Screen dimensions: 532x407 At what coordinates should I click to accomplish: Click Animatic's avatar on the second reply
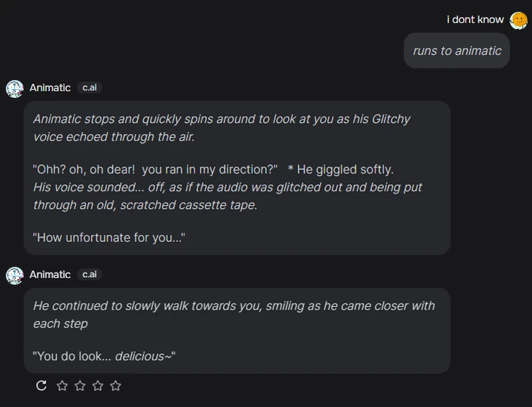coord(15,275)
